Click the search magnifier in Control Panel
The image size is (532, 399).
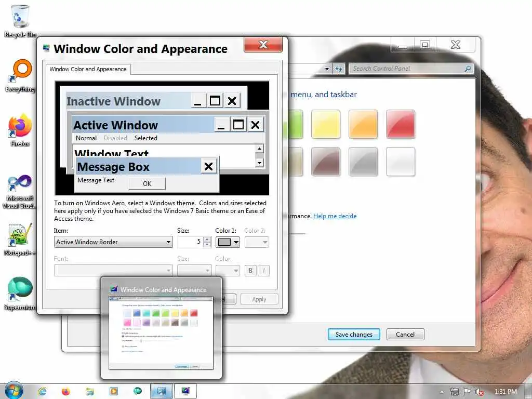tap(468, 69)
